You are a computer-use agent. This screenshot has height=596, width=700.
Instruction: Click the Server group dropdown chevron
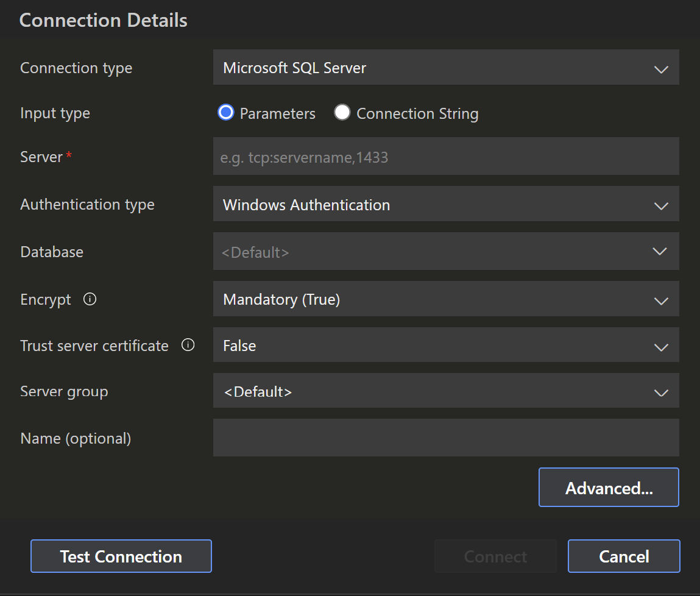pos(661,393)
